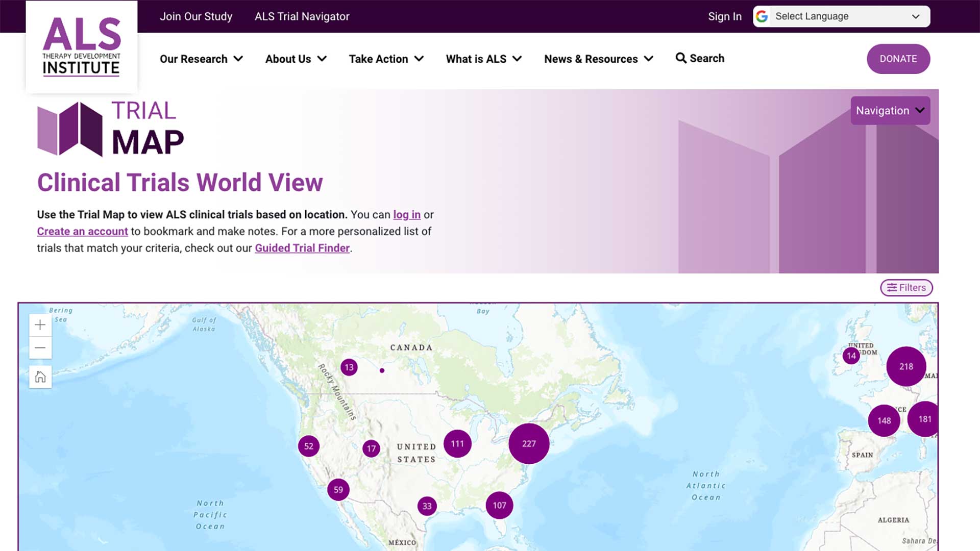The width and height of the screenshot is (980, 551).
Task: Open the What is ALS menu
Action: pos(483,59)
